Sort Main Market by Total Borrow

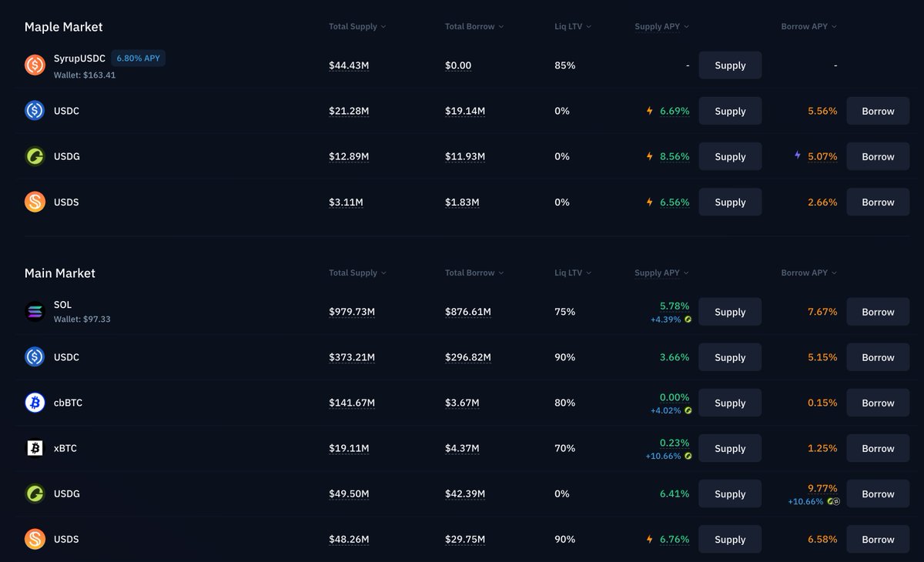[474, 273]
